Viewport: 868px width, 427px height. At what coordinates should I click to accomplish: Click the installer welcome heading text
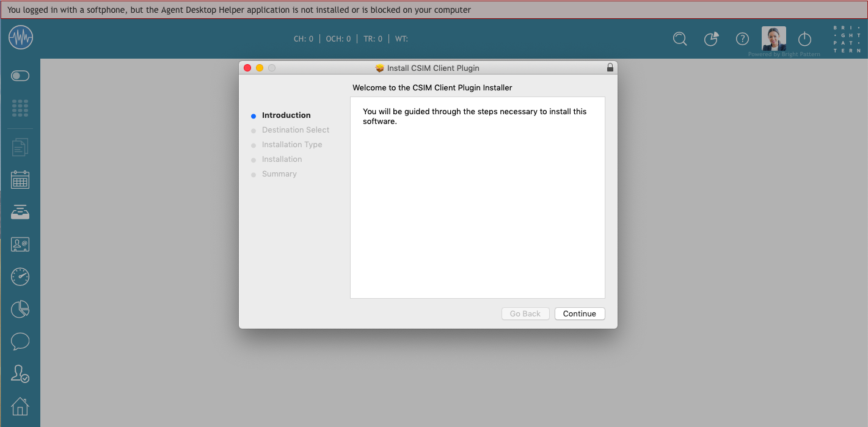point(432,88)
